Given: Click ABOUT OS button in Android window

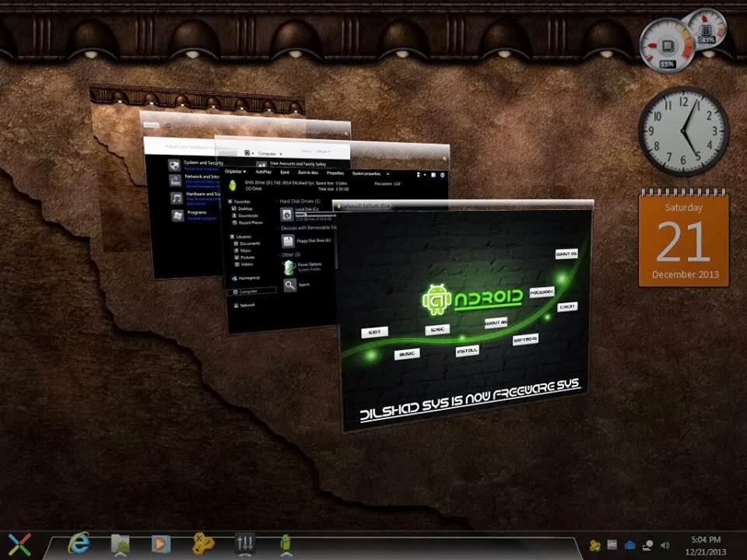Looking at the screenshot, I should (x=566, y=254).
